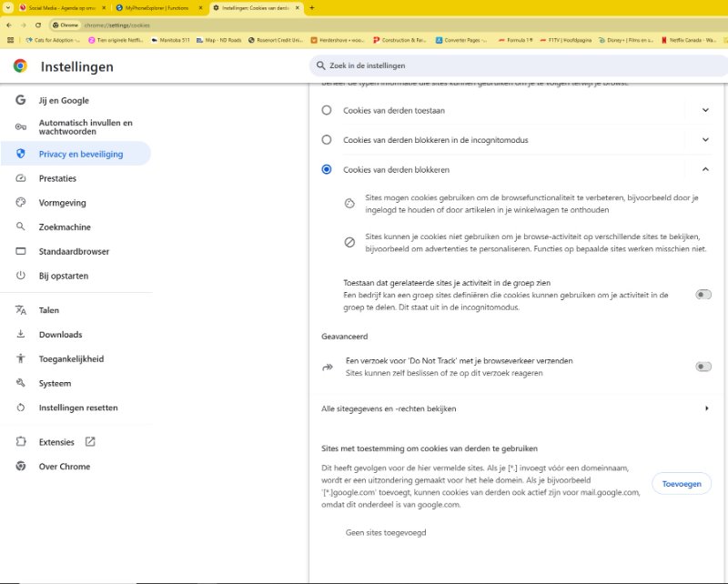This screenshot has height=584, width=728.
Task: Collapse Cookies van derden blokkeren details
Action: (705, 169)
